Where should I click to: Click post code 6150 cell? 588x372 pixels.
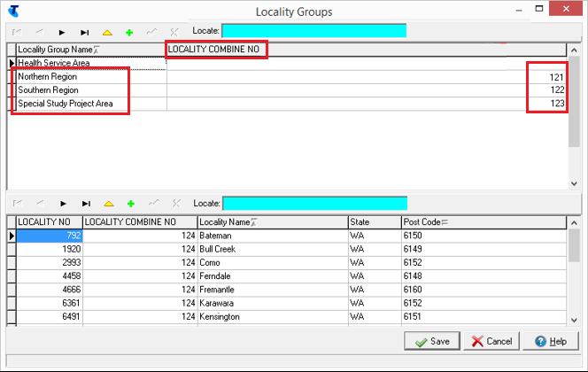[x=484, y=236]
